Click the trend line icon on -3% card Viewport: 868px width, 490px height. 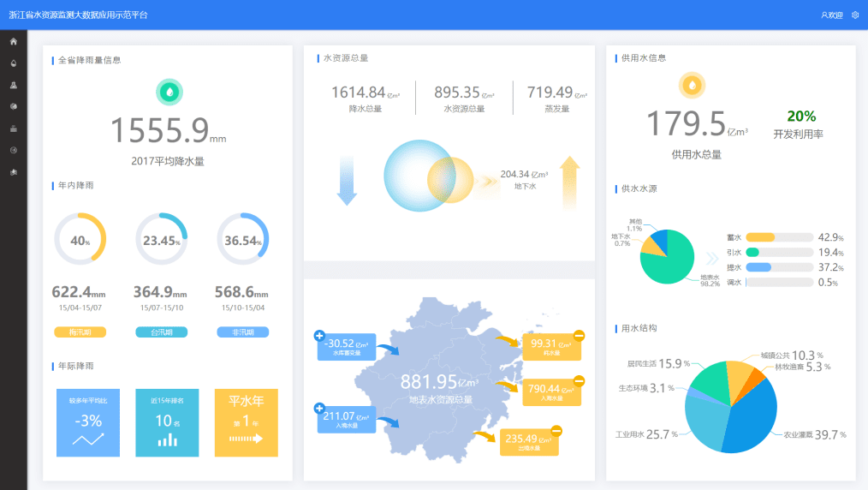tap(87, 439)
